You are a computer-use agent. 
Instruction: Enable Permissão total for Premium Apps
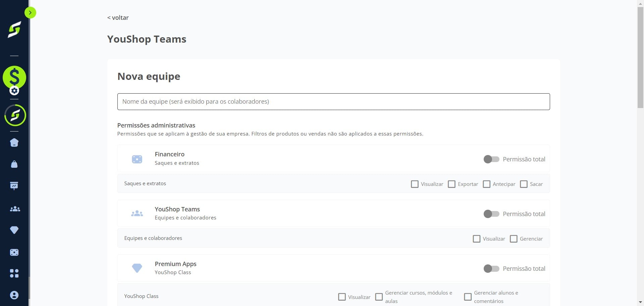(x=491, y=269)
